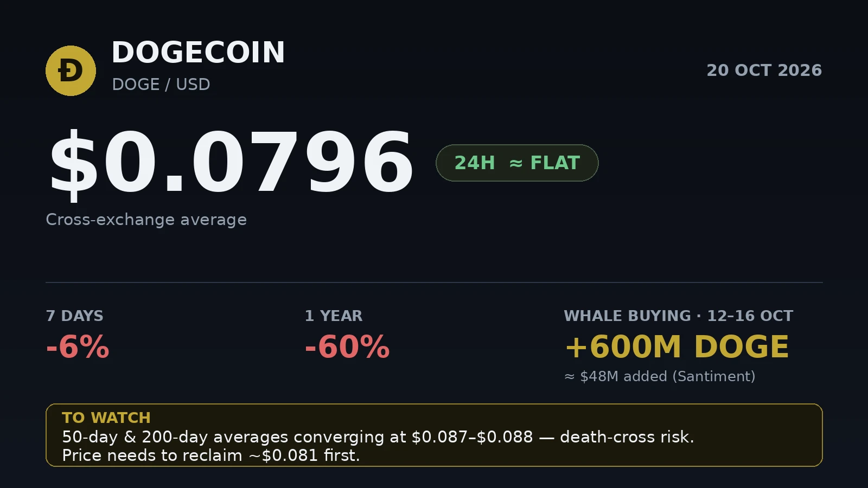Screen dimensions: 868x488
Task: Click the horizontal divider line
Action: click(x=434, y=282)
